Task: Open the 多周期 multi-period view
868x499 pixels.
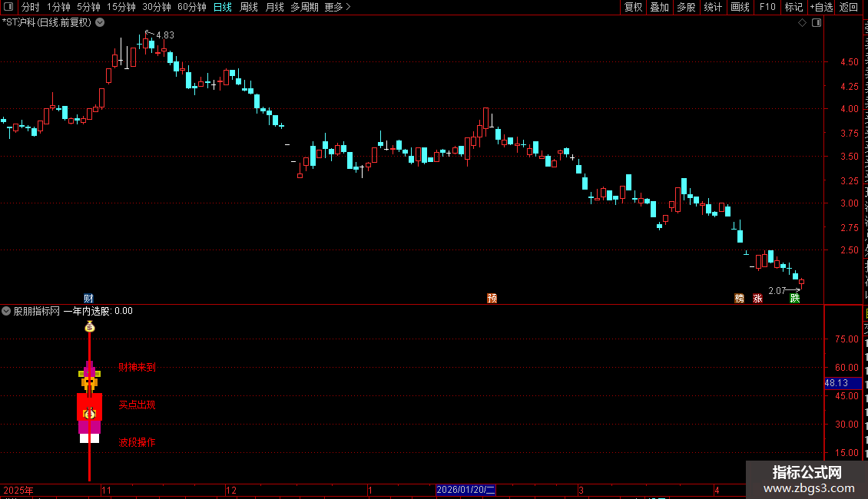Action: (304, 7)
